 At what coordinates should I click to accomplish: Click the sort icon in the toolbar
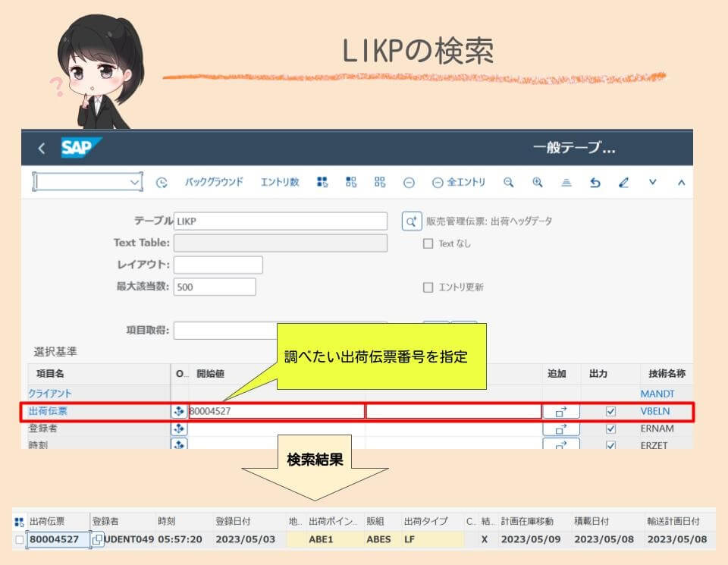[x=566, y=182]
